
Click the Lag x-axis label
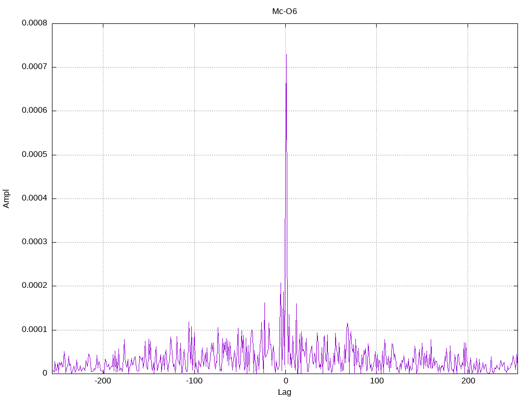[x=284, y=392]
